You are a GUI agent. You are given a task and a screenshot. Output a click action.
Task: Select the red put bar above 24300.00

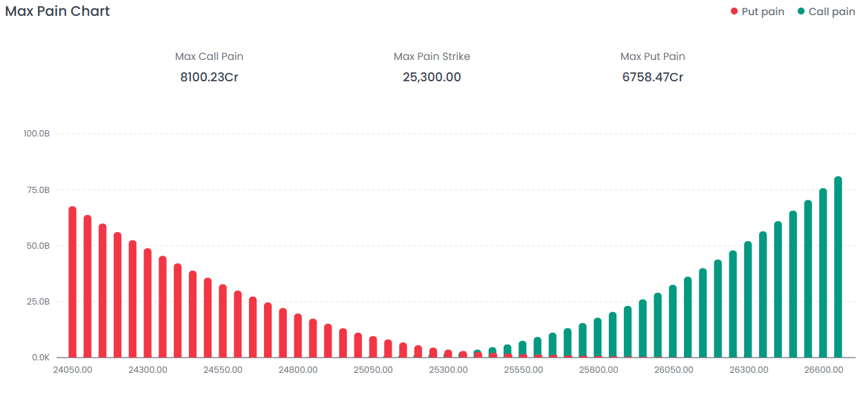point(148,303)
